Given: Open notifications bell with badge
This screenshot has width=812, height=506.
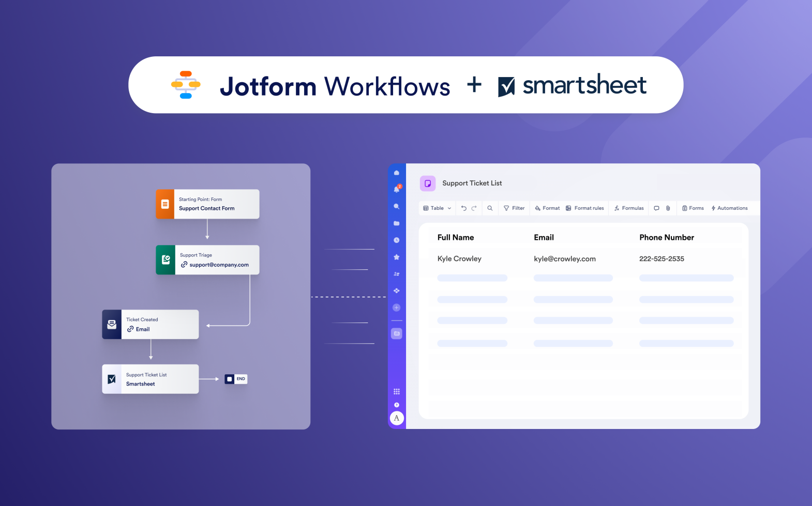Looking at the screenshot, I should [397, 189].
